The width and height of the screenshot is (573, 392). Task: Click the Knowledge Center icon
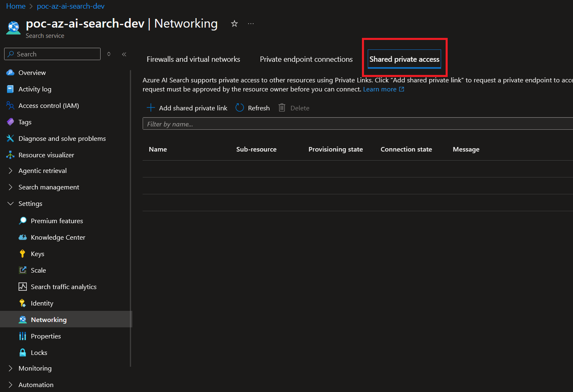click(x=23, y=237)
